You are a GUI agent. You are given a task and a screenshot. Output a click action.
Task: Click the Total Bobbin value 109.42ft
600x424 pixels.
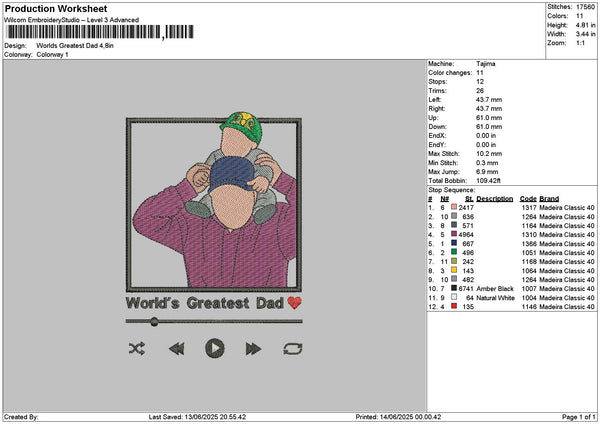pyautogui.click(x=488, y=181)
